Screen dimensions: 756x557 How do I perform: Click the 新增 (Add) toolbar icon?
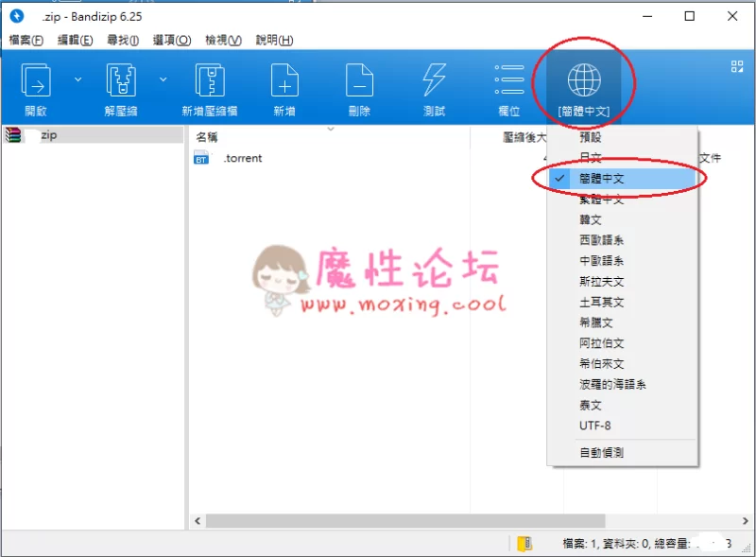tap(284, 81)
